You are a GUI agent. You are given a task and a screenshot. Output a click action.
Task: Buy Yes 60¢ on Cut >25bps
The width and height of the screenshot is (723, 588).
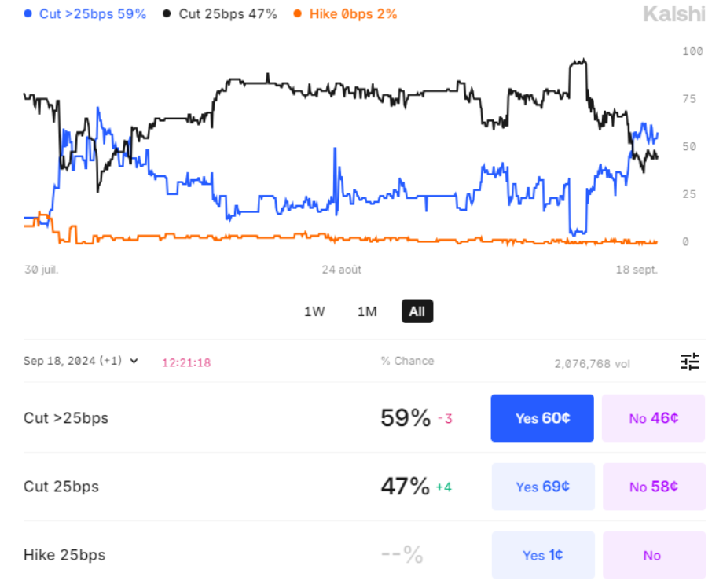click(542, 418)
